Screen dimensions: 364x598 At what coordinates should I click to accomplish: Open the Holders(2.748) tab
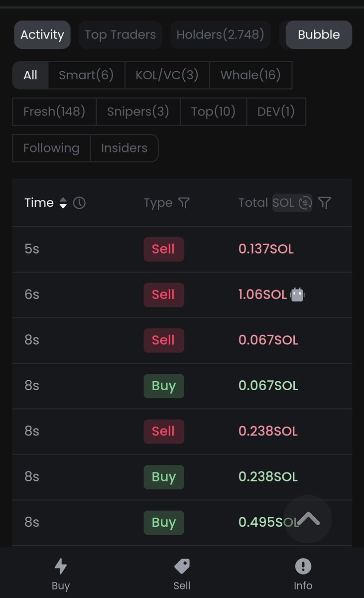221,35
